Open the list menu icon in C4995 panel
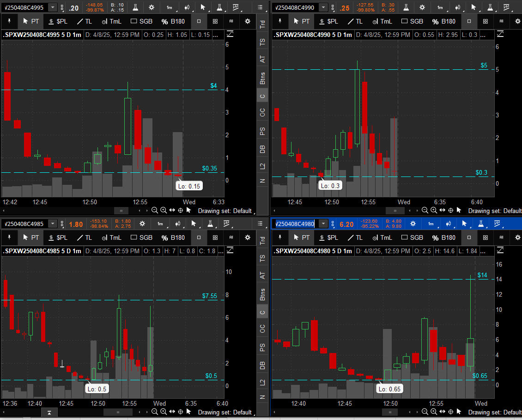The height and width of the screenshot is (420, 522). click(260, 7)
